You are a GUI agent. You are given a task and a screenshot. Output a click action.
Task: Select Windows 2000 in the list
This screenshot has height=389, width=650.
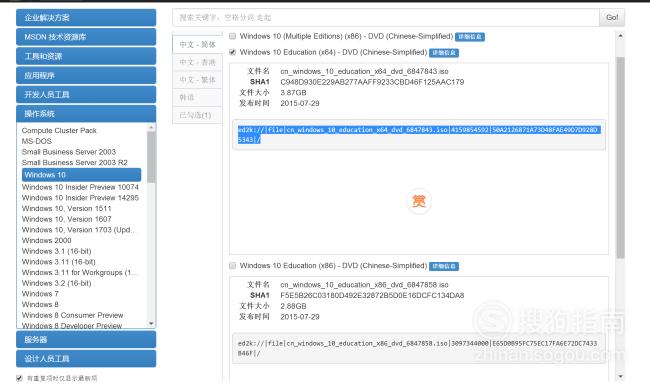click(46, 241)
